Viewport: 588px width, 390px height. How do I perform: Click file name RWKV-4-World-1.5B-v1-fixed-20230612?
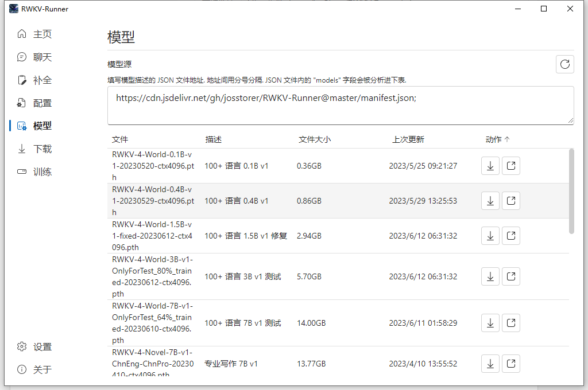152,236
